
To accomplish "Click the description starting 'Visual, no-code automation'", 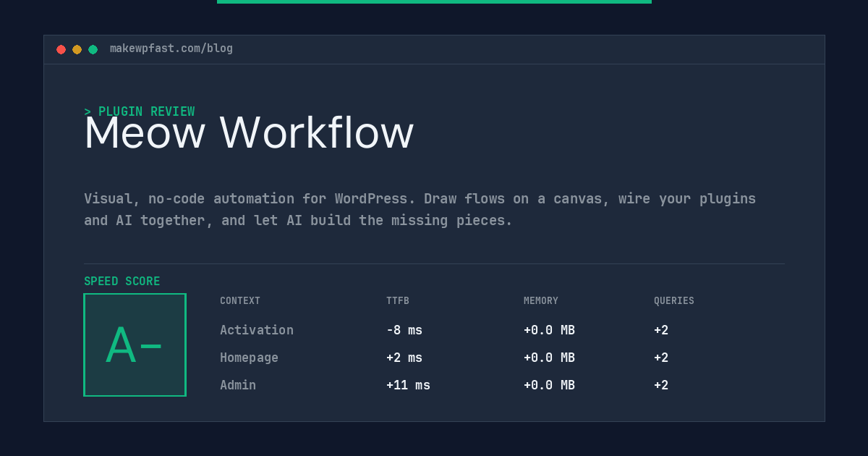I will coord(420,209).
